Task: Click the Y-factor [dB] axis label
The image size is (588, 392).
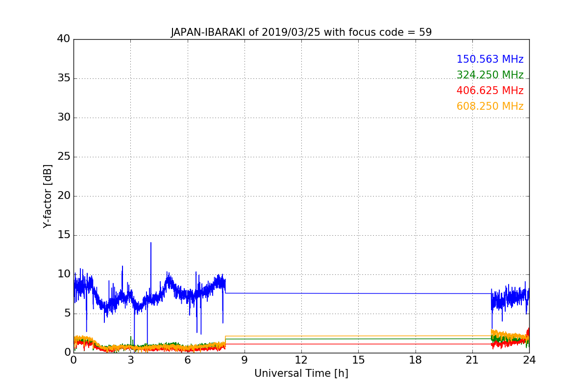Action: (x=48, y=196)
